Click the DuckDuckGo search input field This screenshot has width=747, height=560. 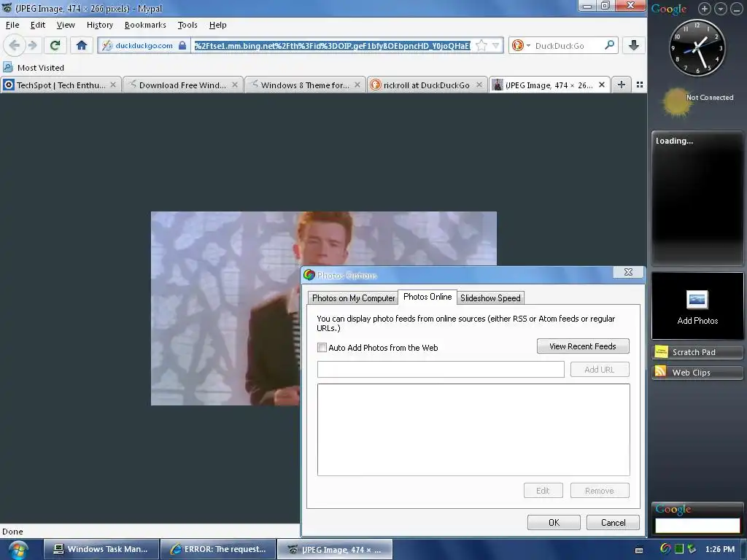tap(568, 46)
